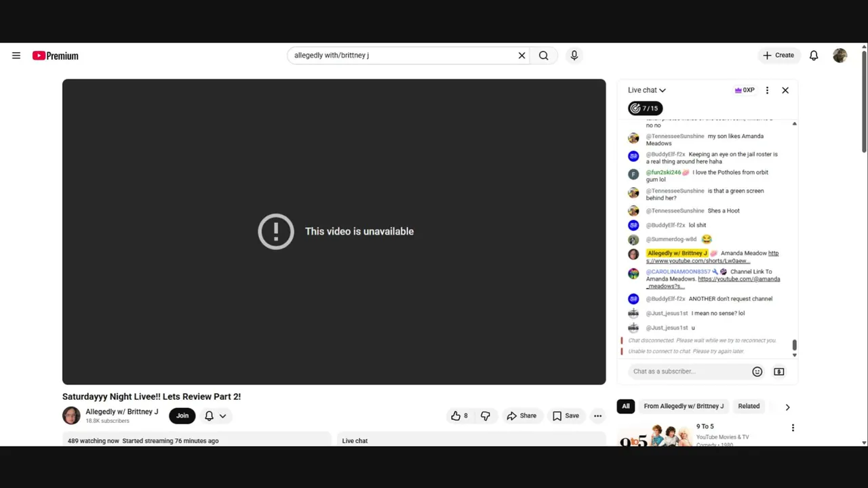Image resolution: width=868 pixels, height=488 pixels.
Task: Open live chat more options menu
Action: (x=767, y=90)
